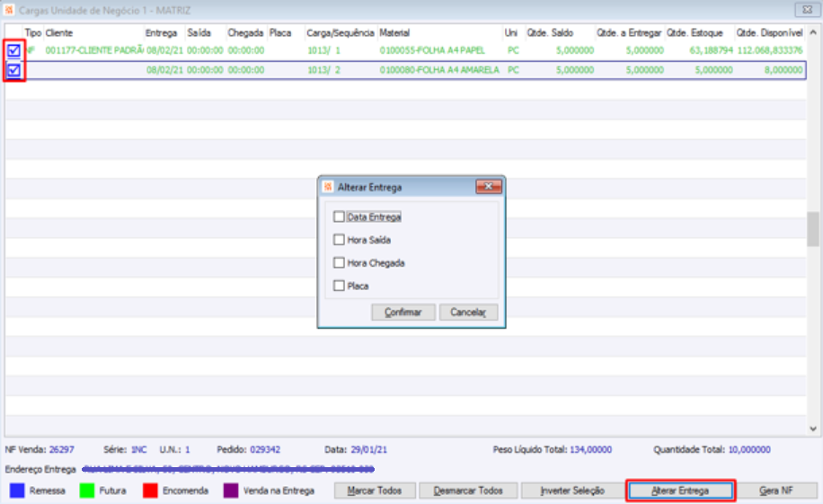This screenshot has width=823, height=504.
Task: Open Alterar Entrega from the bottom bar
Action: point(680,491)
